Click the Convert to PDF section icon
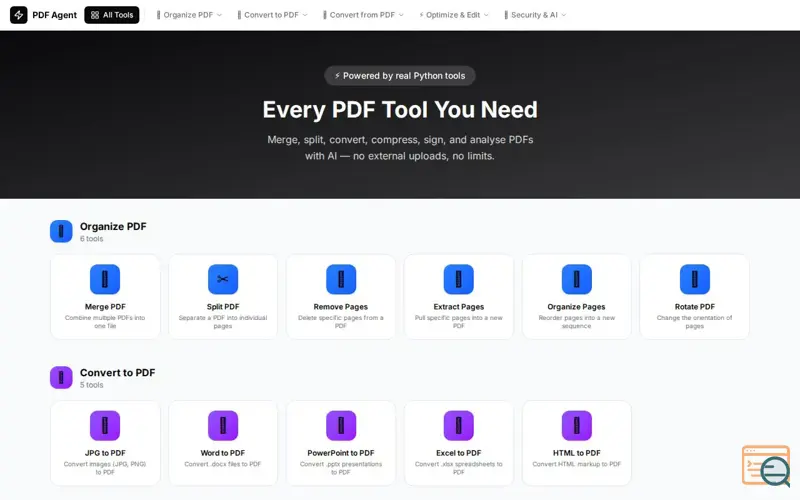 click(x=61, y=378)
